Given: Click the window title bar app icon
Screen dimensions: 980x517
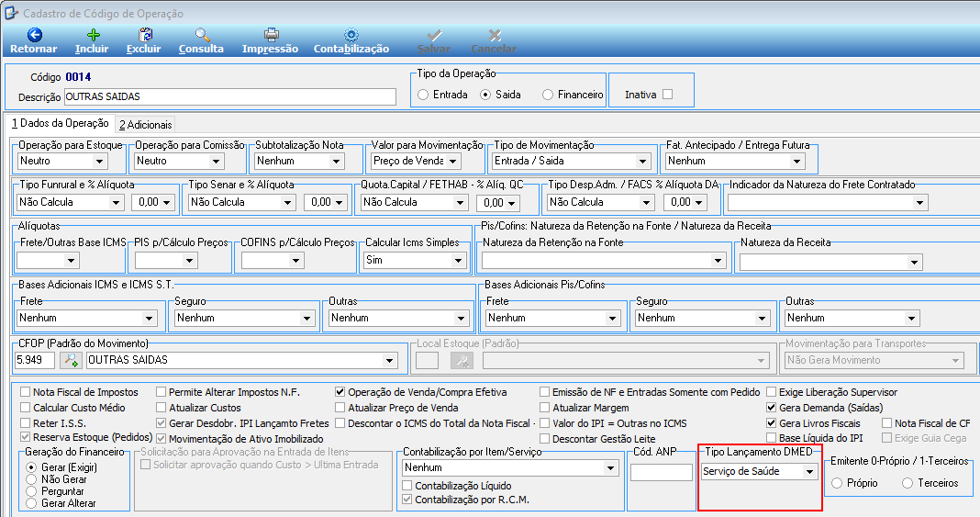Looking at the screenshot, I should pyautogui.click(x=11, y=13).
